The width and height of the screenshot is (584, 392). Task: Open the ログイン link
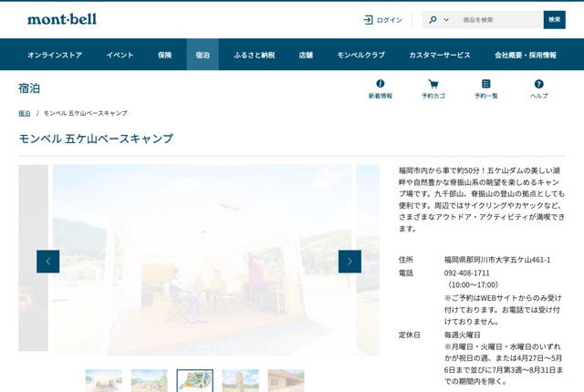(x=390, y=20)
